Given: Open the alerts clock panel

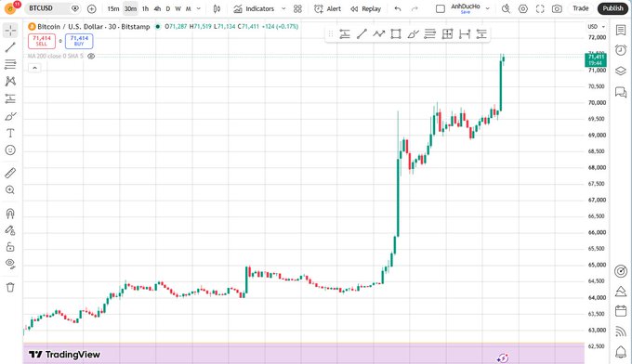Looking at the screenshot, I should click(x=621, y=50).
